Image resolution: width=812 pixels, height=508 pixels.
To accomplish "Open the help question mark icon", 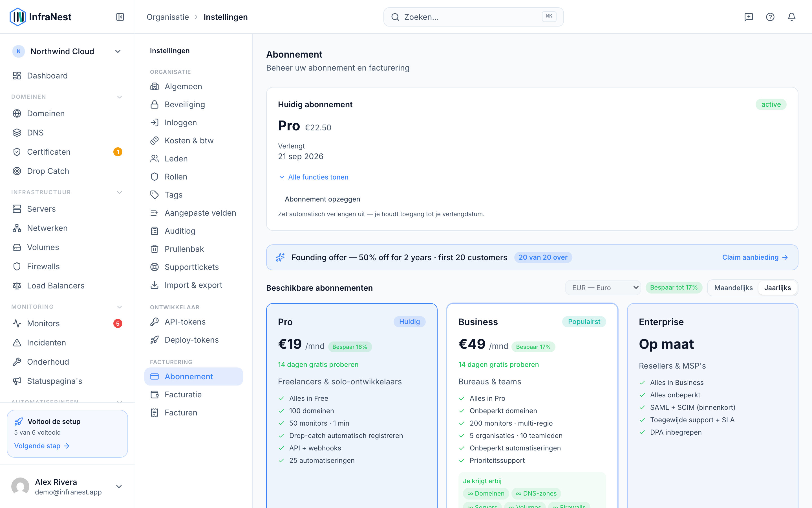I will (x=770, y=17).
